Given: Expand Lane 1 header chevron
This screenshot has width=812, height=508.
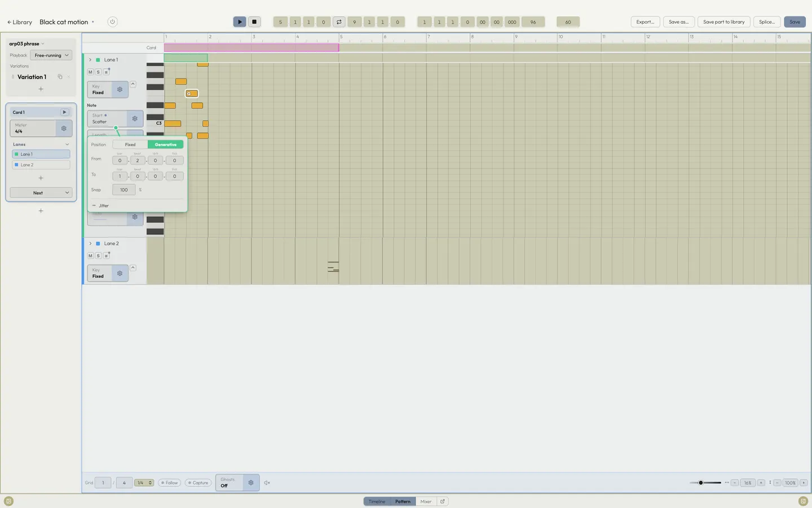Looking at the screenshot, I should (90, 60).
